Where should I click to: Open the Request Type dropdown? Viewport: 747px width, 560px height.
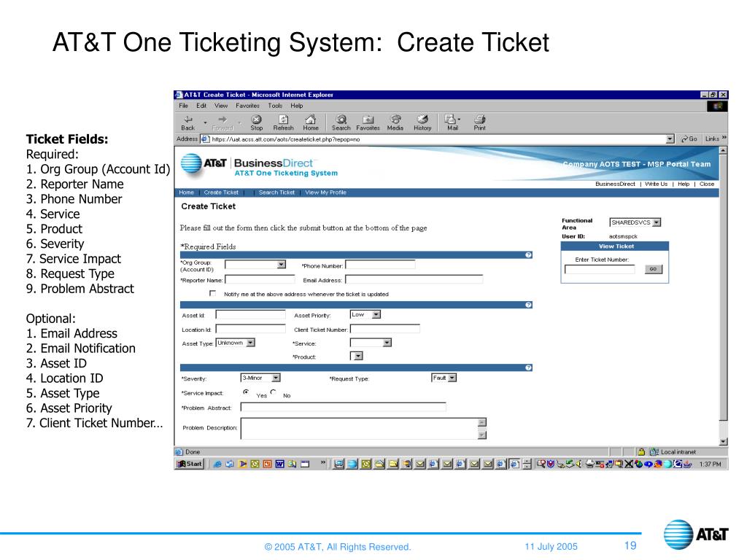click(x=444, y=378)
